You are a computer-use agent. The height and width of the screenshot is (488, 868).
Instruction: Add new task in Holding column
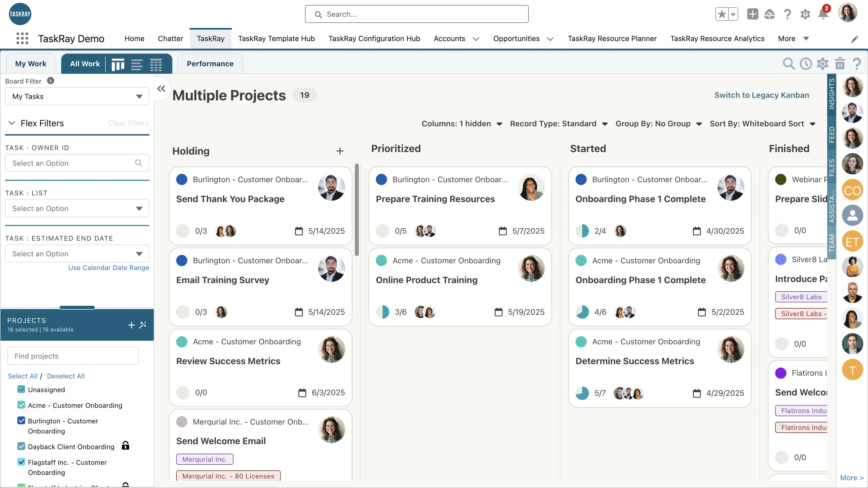pyautogui.click(x=340, y=151)
